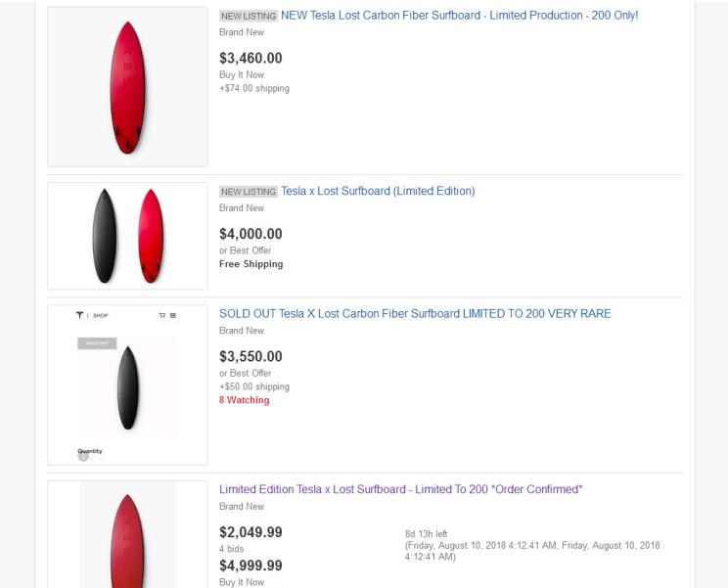Click the Tesla logo in the third listing image
This screenshot has height=588, width=728.
pos(79,315)
